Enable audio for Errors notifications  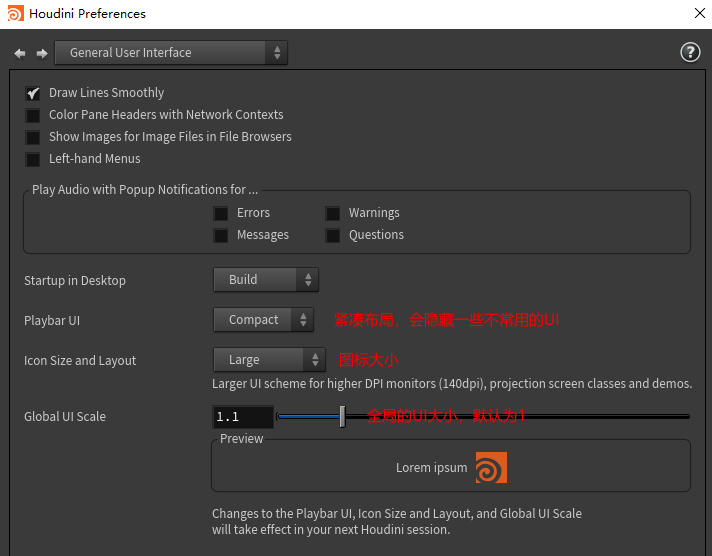tap(221, 213)
